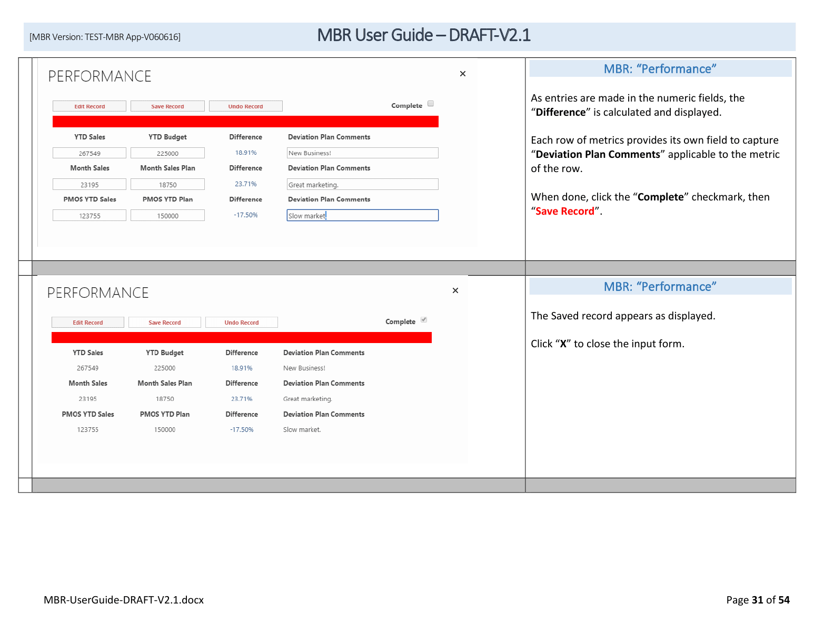
Task: Tick the unchecked Complete checkbox
Action: click(431, 104)
